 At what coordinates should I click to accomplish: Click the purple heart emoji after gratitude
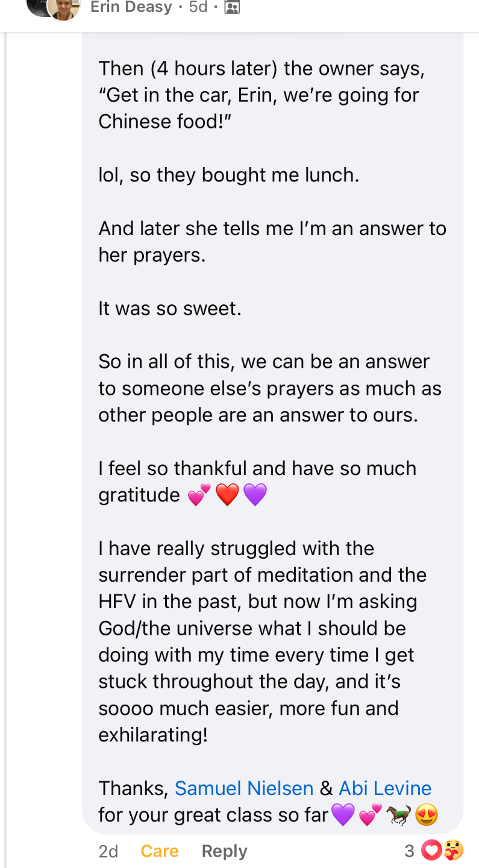pyautogui.click(x=255, y=495)
